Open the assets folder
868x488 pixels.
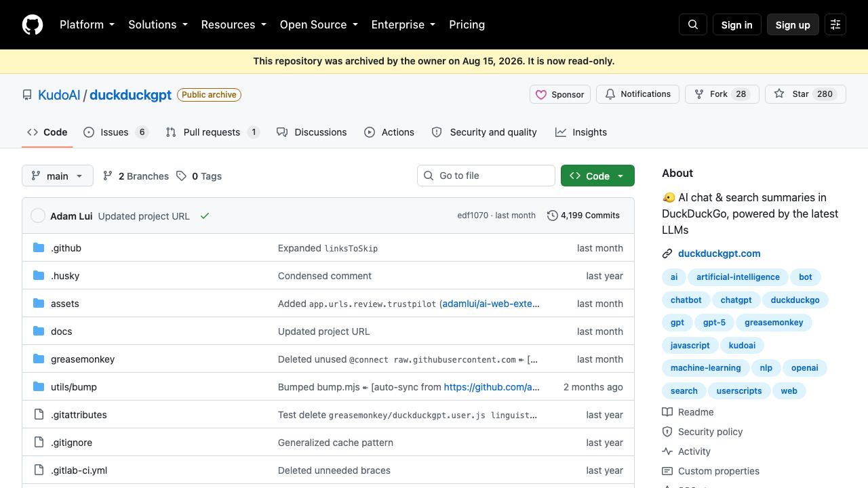[x=65, y=304]
